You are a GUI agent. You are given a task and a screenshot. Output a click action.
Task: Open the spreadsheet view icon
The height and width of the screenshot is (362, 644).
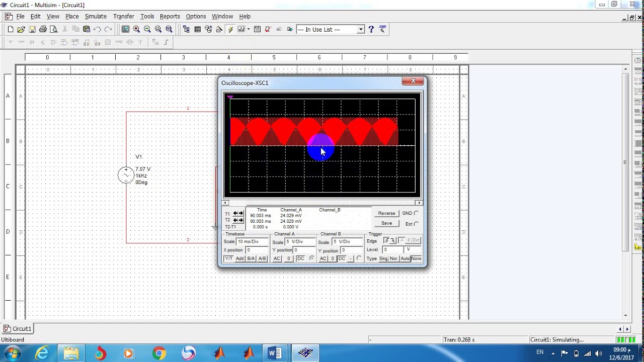197,29
